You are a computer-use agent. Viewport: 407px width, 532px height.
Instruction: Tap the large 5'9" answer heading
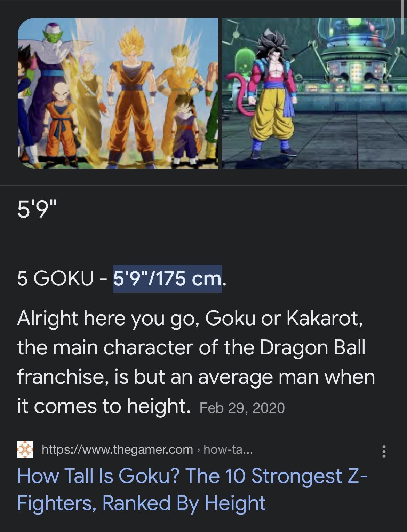[x=36, y=210]
